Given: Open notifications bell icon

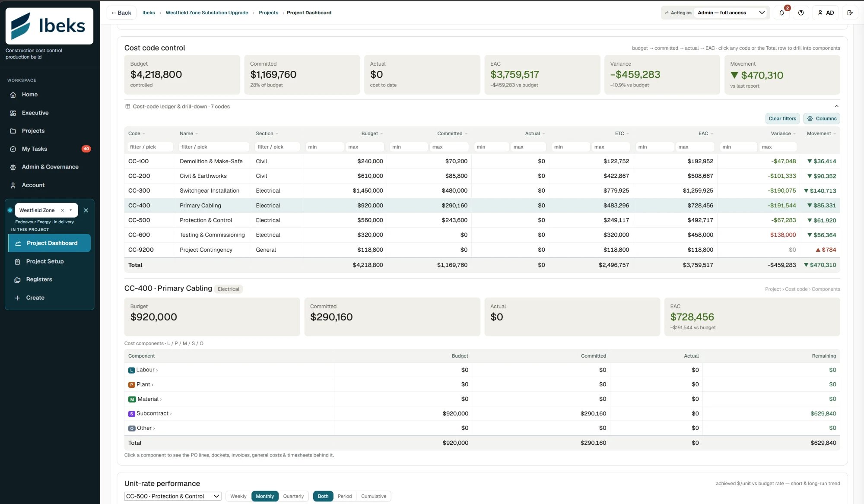Looking at the screenshot, I should point(781,13).
